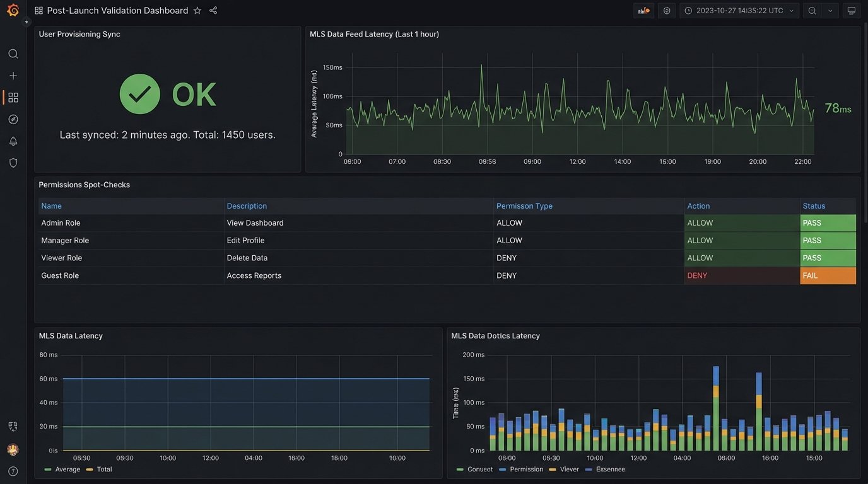The height and width of the screenshot is (484, 868).
Task: Click the orange FAIL status cell
Action: [x=828, y=276]
